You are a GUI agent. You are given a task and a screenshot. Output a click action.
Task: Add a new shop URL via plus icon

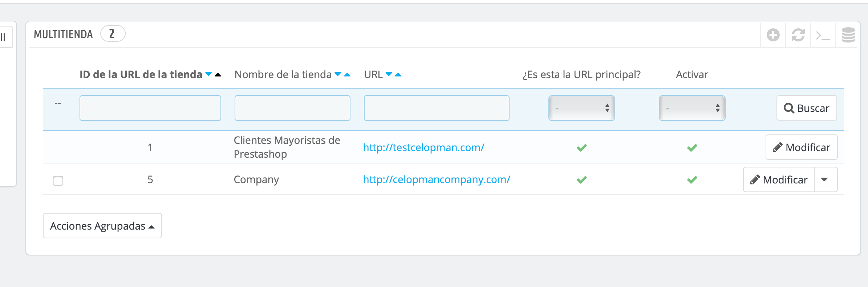pyautogui.click(x=773, y=35)
